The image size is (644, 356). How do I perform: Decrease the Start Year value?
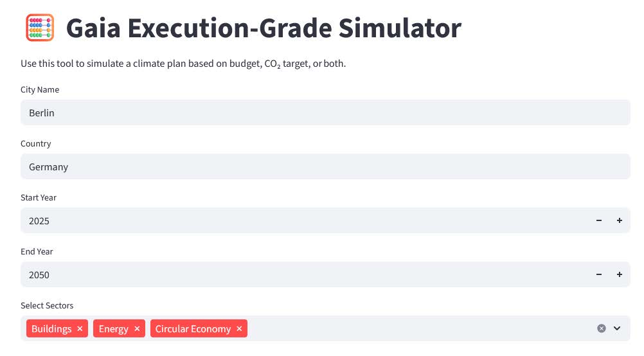point(599,220)
